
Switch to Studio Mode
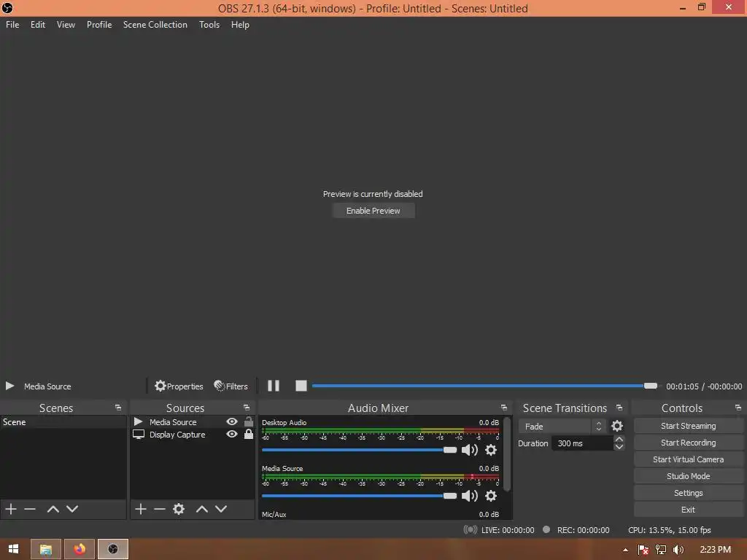point(689,475)
